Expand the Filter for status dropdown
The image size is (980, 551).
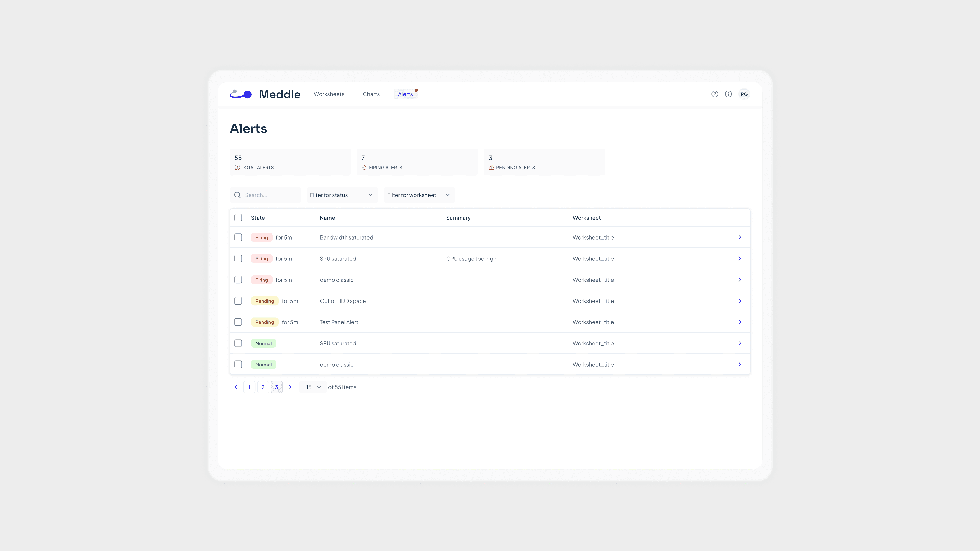pyautogui.click(x=342, y=195)
